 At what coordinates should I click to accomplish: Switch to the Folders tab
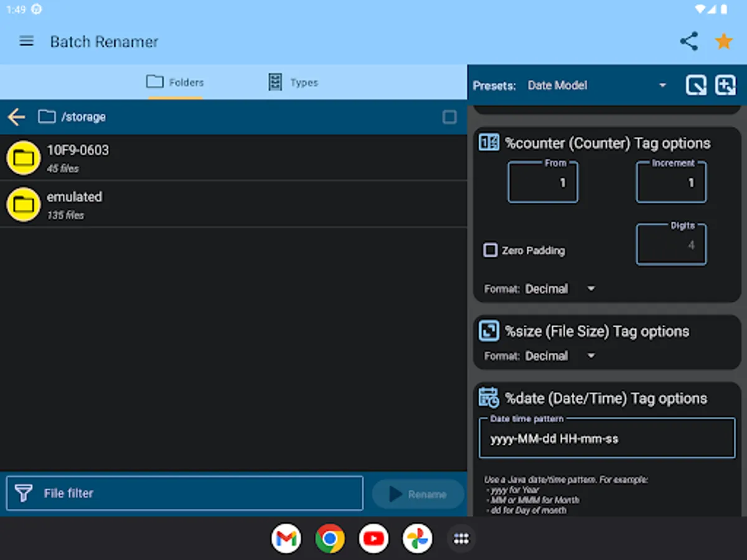175,82
